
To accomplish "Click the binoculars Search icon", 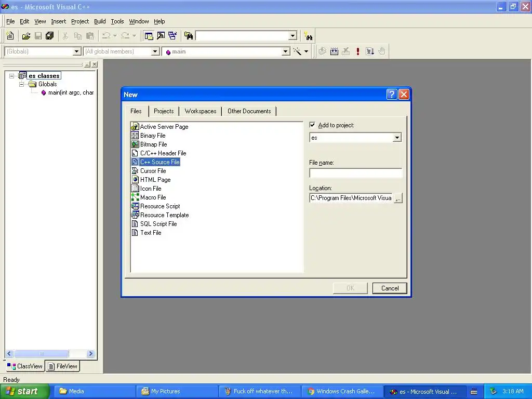I will pos(309,36).
